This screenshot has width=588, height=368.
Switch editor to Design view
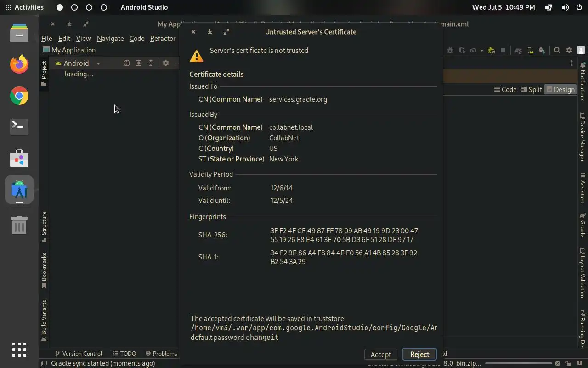[x=560, y=90]
